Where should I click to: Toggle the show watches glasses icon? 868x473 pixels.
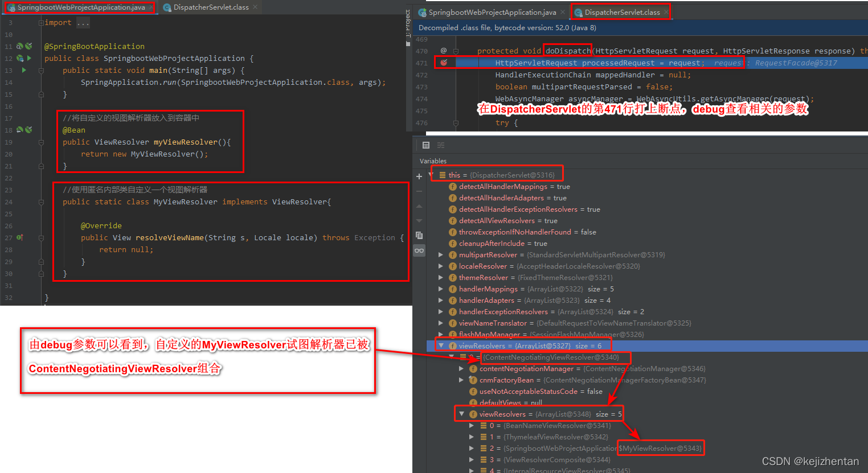[x=419, y=250]
